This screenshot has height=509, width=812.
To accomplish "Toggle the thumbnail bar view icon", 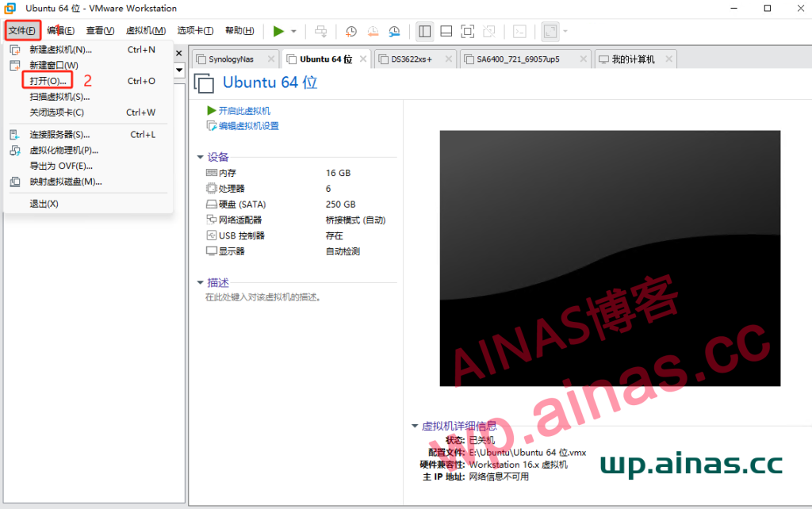I will tap(446, 31).
